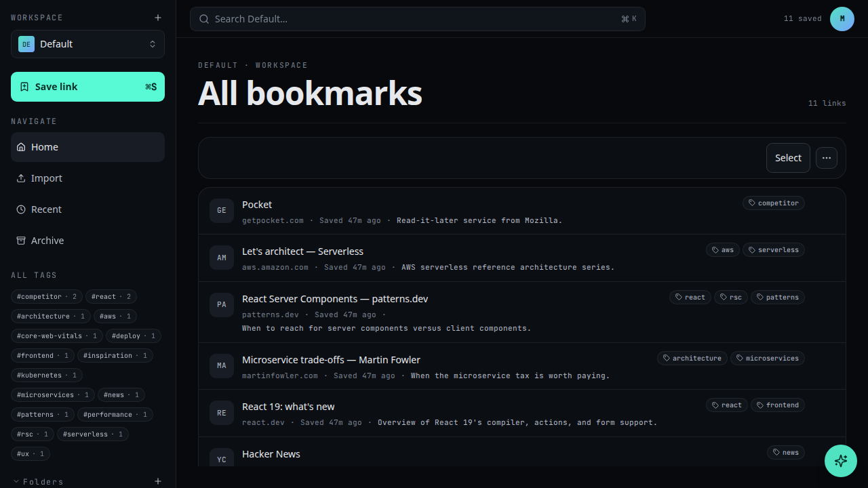Add a new folder with plus icon

[158, 481]
